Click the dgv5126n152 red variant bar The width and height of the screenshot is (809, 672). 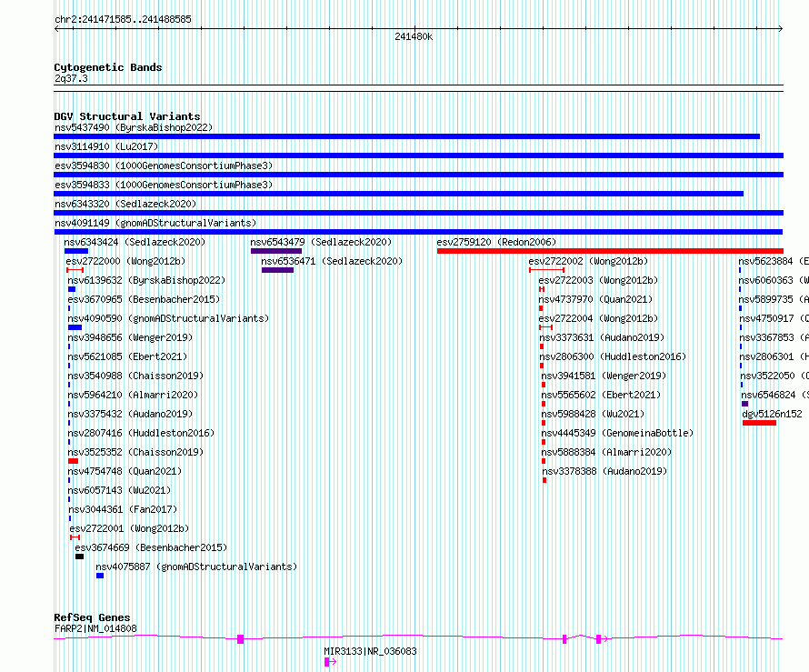tap(760, 423)
